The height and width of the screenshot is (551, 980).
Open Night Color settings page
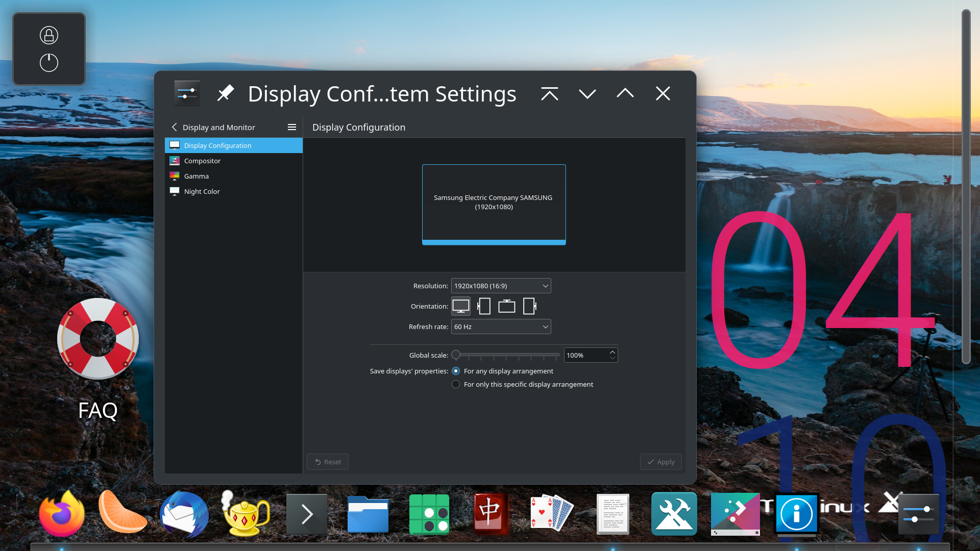pyautogui.click(x=234, y=191)
